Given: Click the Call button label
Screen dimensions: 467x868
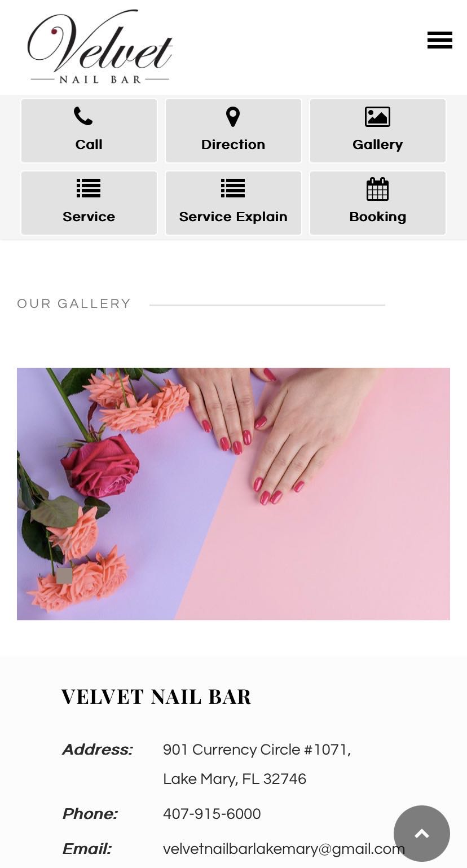Looking at the screenshot, I should (89, 144).
